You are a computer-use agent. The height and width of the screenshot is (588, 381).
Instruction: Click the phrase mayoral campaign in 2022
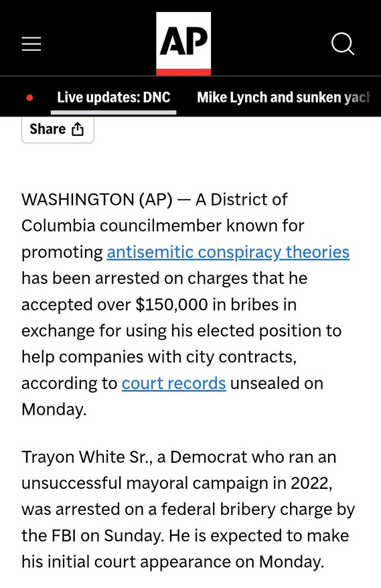click(x=229, y=484)
